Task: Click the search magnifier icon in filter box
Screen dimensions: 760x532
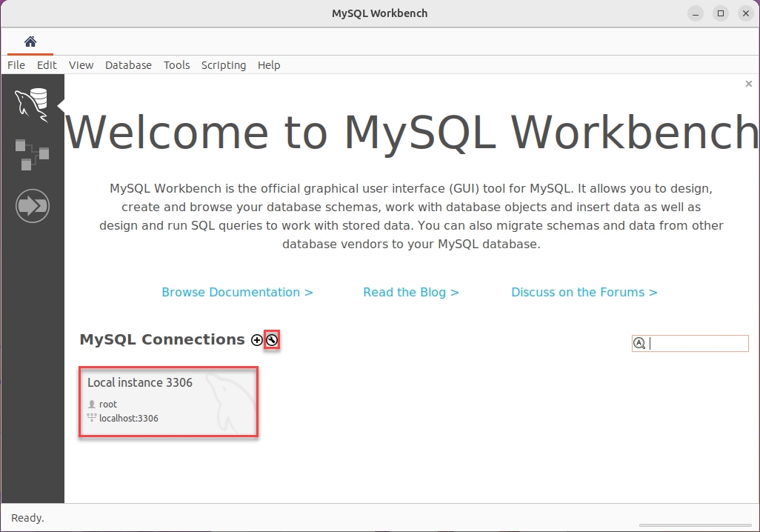Action: coord(639,343)
